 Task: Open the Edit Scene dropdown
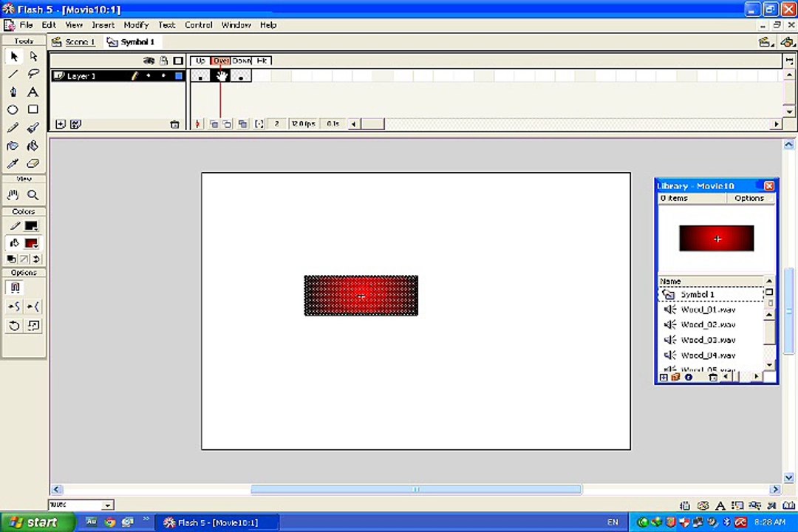tap(765, 42)
